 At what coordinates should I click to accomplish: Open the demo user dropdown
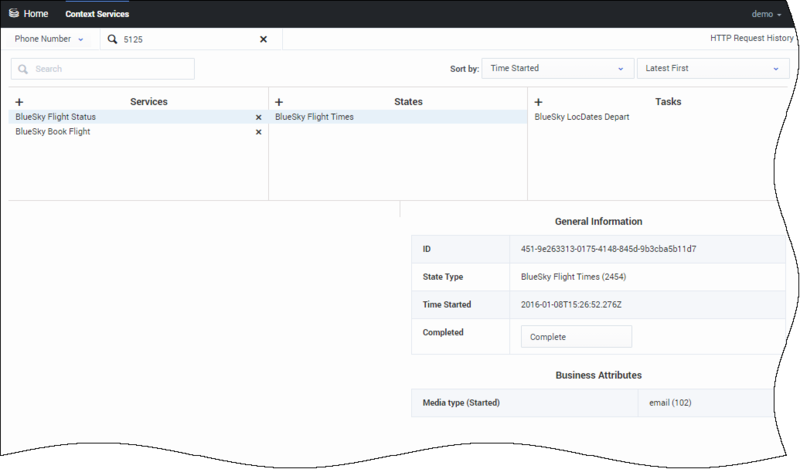point(766,14)
